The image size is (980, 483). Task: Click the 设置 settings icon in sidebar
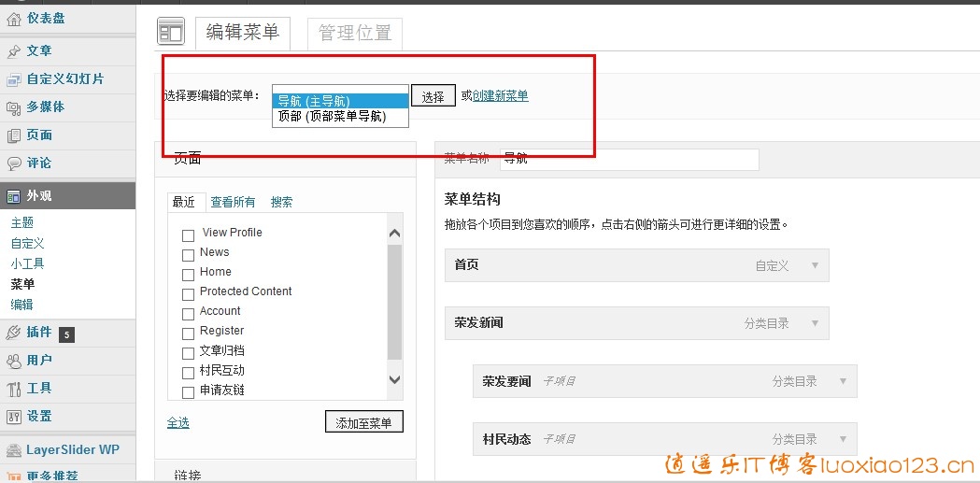coord(14,417)
